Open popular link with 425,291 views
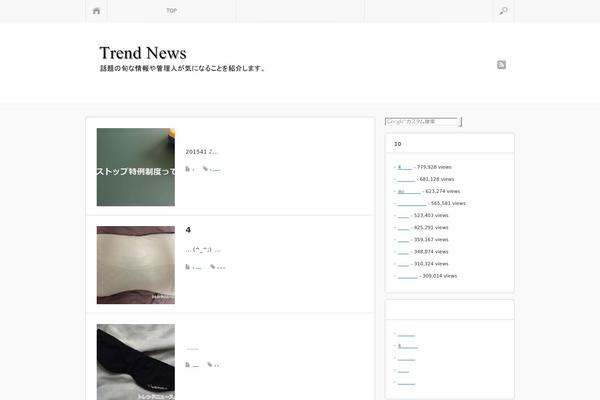 403,228
